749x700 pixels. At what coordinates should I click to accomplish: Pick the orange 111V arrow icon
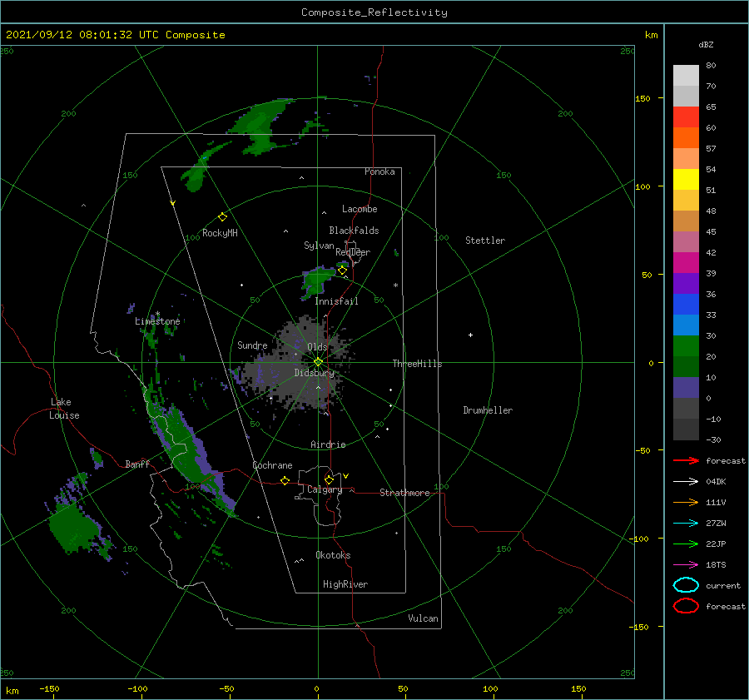[x=686, y=502]
